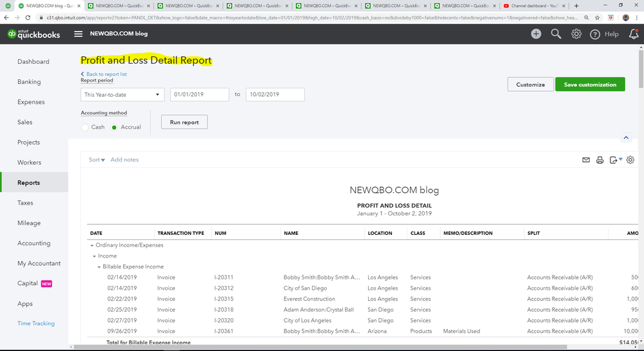
Task: Open Help from the header
Action: pos(604,34)
